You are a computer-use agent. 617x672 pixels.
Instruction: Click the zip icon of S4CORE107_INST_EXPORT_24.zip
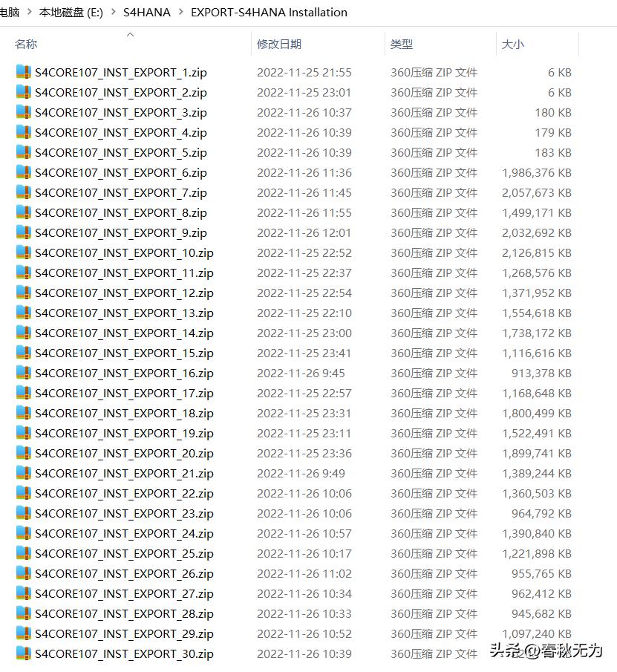[x=24, y=534]
